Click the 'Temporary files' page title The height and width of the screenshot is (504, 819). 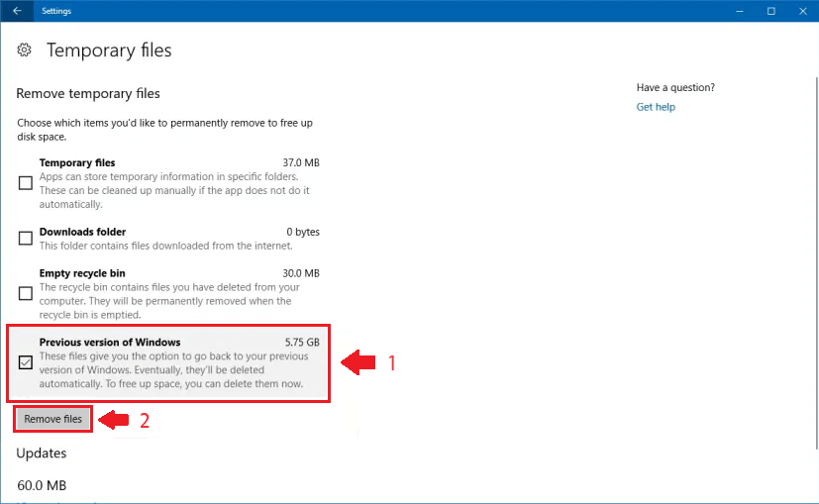pos(109,50)
